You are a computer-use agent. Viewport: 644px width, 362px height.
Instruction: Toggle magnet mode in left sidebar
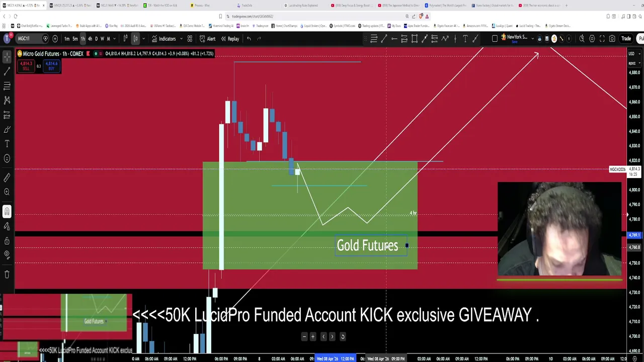tap(7, 212)
